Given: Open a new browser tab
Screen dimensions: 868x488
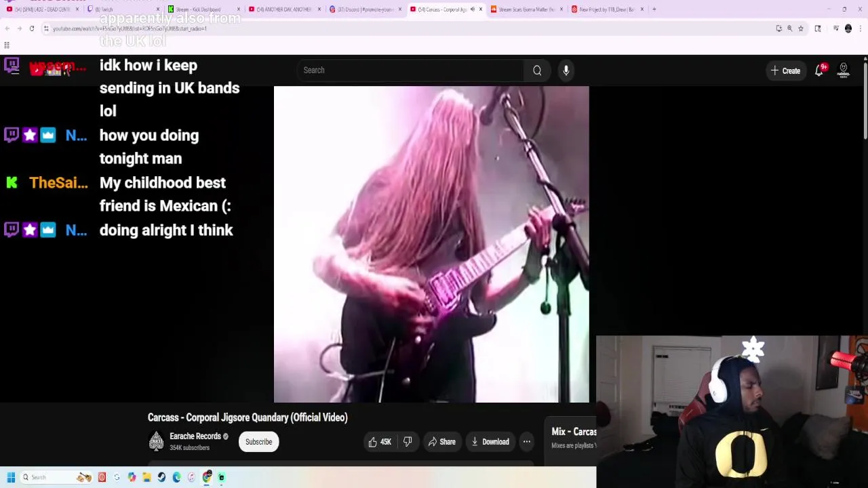Looking at the screenshot, I should [654, 9].
